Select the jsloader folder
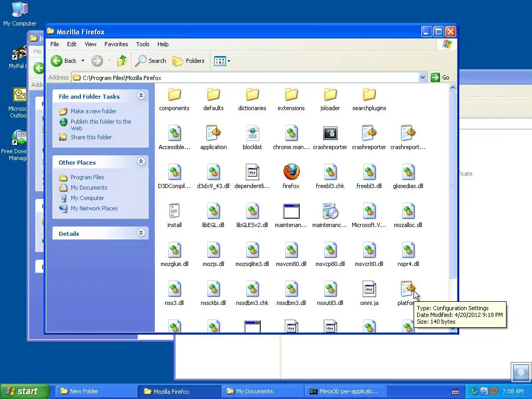Image resolution: width=532 pixels, height=399 pixels. point(330,100)
